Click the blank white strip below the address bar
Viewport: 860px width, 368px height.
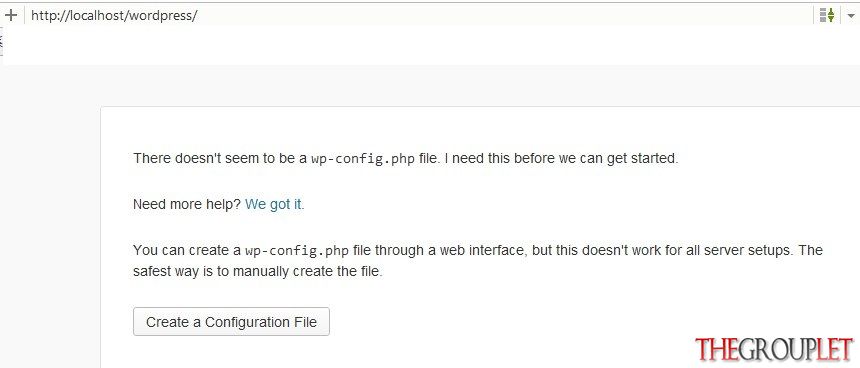point(428,45)
